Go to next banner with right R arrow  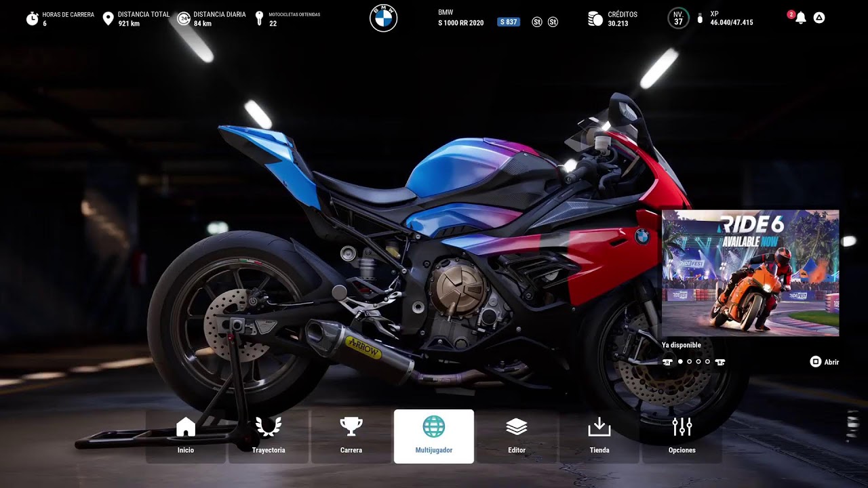coord(720,362)
